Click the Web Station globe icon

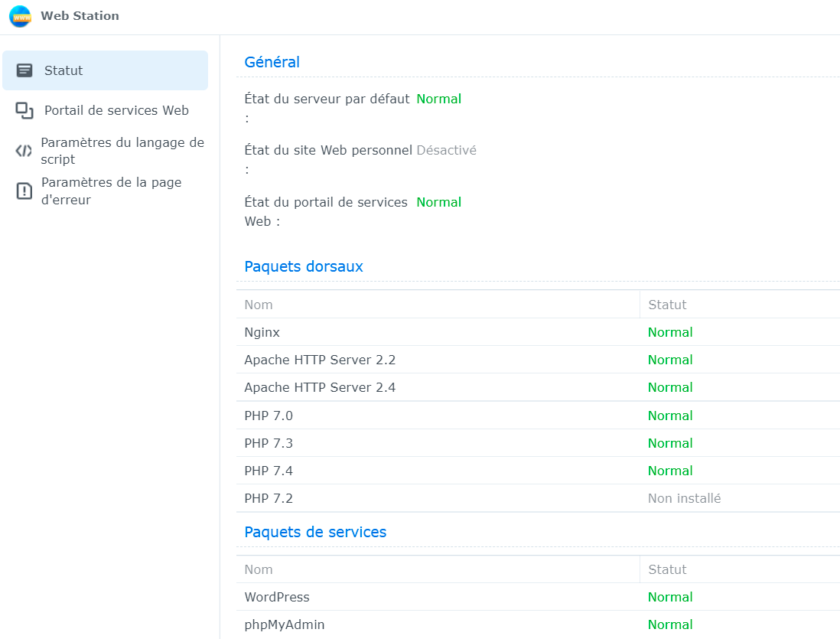pos(20,16)
